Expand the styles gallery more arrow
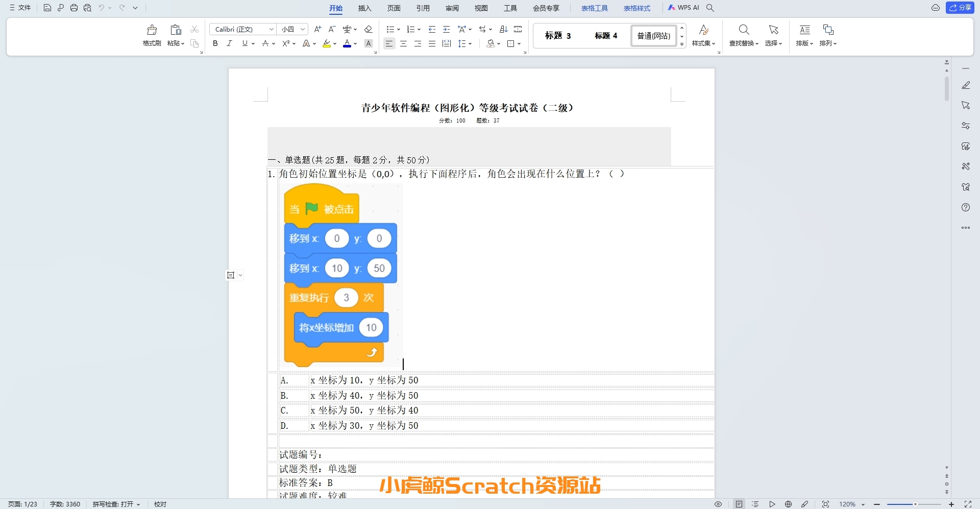The width and height of the screenshot is (980, 509). (x=682, y=44)
